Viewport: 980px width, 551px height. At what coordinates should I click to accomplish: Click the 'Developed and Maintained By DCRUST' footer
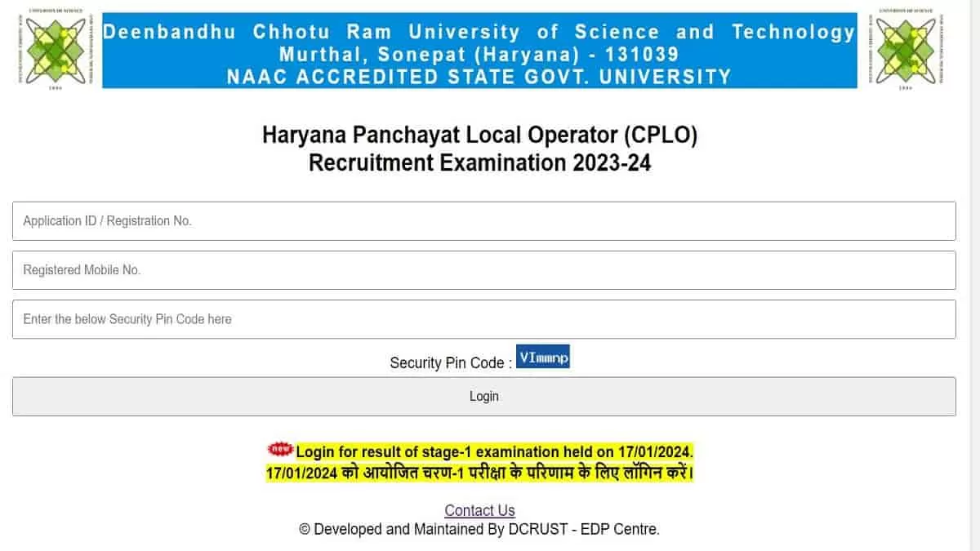click(480, 529)
